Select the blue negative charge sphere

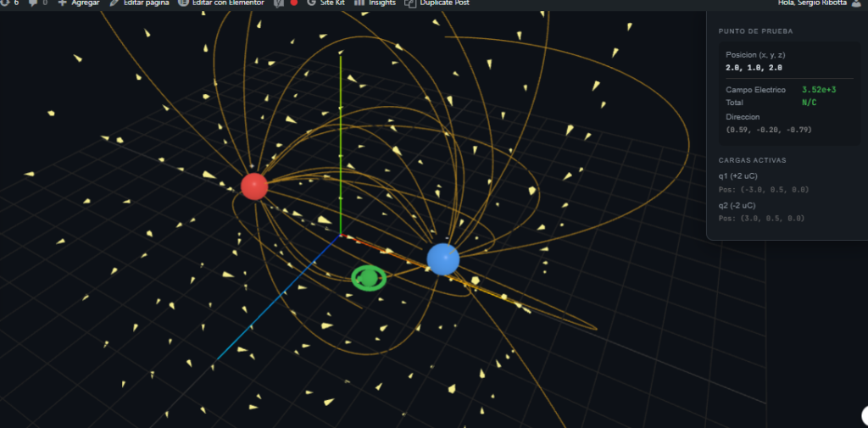442,258
